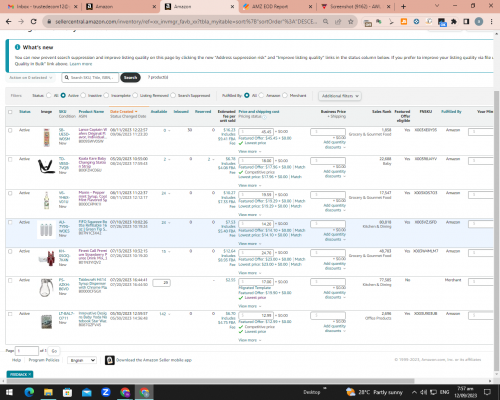Image resolution: width=500 pixels, height=400 pixels.
Task: Click the What's new info icon
Action: coord(17,47)
